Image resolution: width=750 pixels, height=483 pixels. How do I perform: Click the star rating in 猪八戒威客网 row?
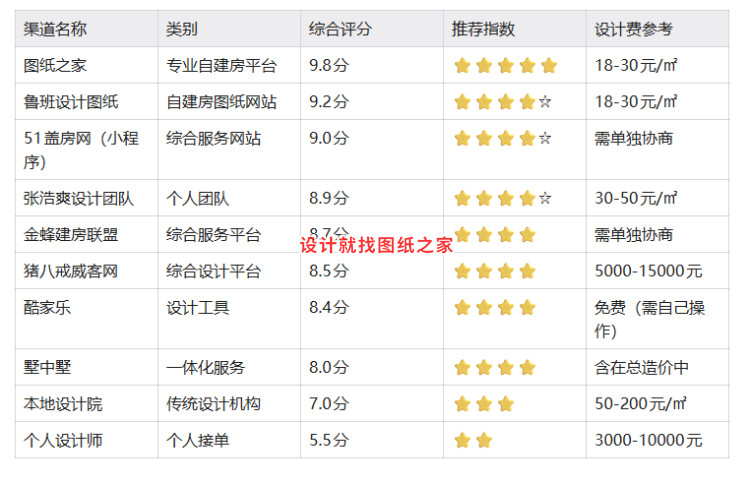[x=495, y=271]
